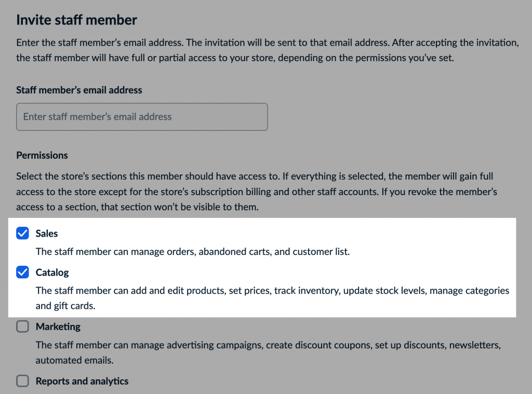The height and width of the screenshot is (394, 532).
Task: Tick the Reports and analytics checkbox
Action: pos(22,381)
